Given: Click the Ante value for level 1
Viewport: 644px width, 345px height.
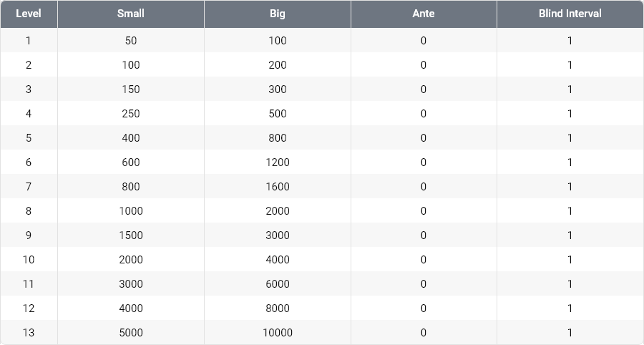Looking at the screenshot, I should click(424, 41).
